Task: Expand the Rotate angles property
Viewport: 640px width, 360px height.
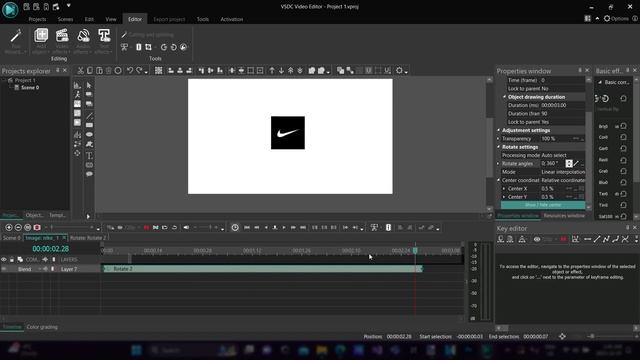Action: point(499,164)
